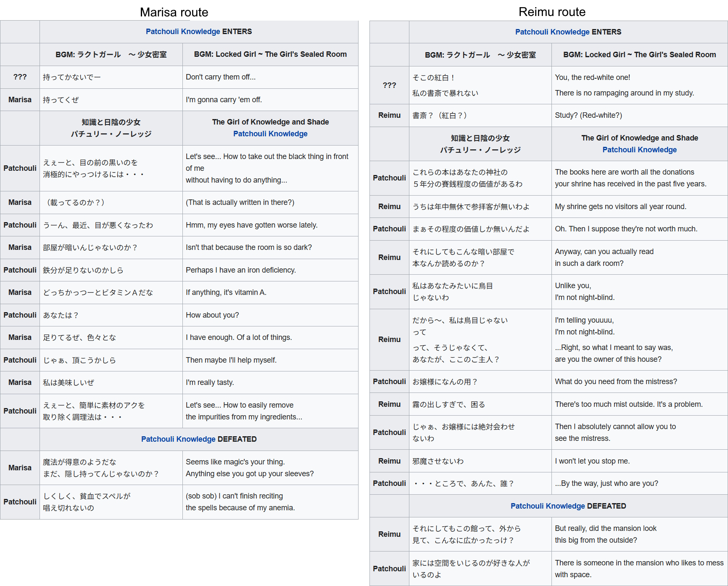Click "The books here are worth all the donations"
728x586 pixels.
tap(625, 172)
